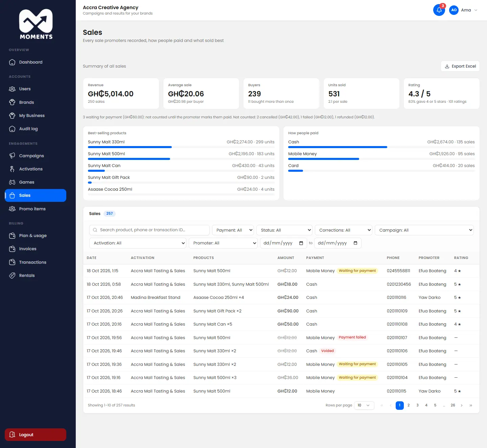Export sales to Excel
Screen dimensions: 487x448
460,66
